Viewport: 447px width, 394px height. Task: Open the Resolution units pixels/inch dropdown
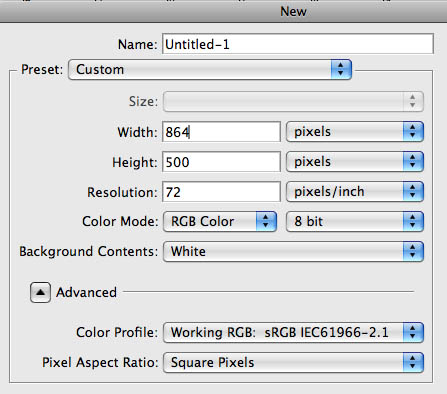point(355,192)
